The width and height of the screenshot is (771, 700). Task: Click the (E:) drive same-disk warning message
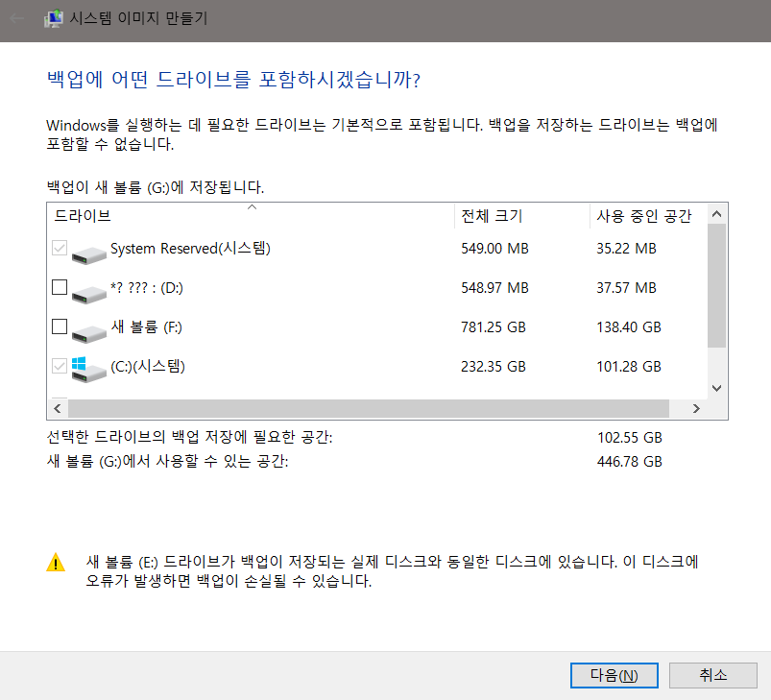click(x=392, y=571)
